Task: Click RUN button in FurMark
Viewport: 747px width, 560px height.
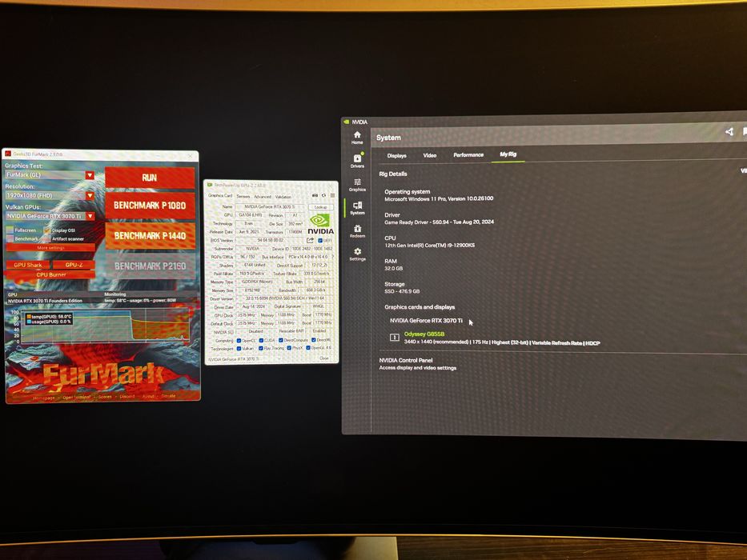Action: pos(150,177)
